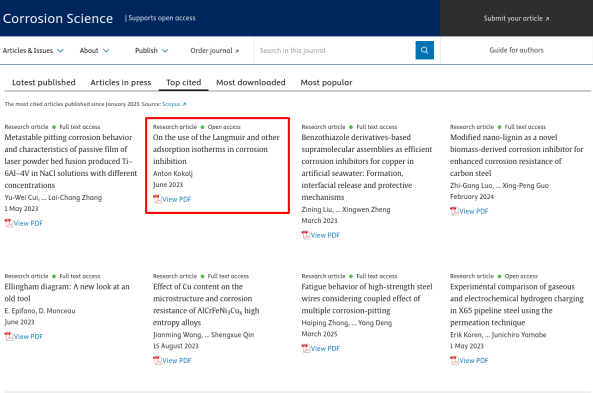Open PDF icon for Benzothiazole derivatives article
The image size is (593, 393).
point(306,235)
